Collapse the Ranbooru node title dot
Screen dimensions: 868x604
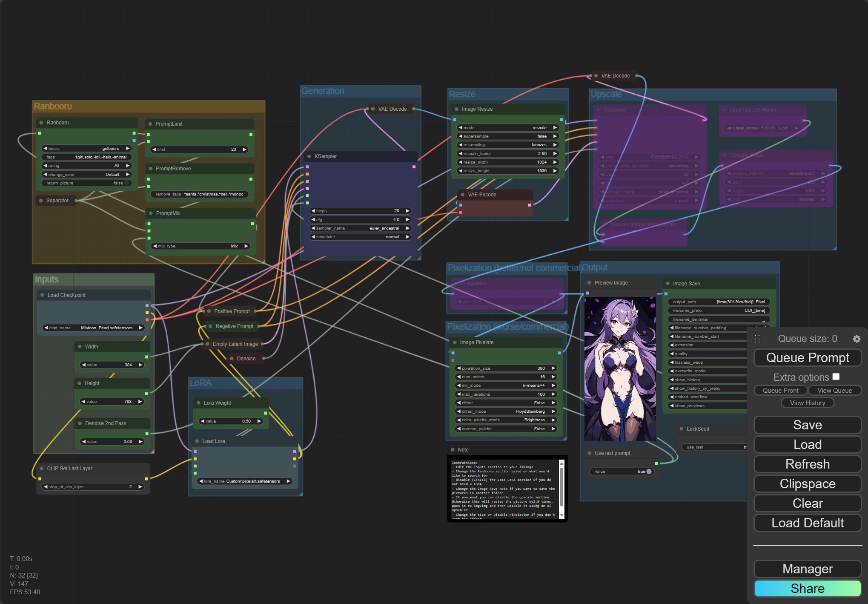41,123
